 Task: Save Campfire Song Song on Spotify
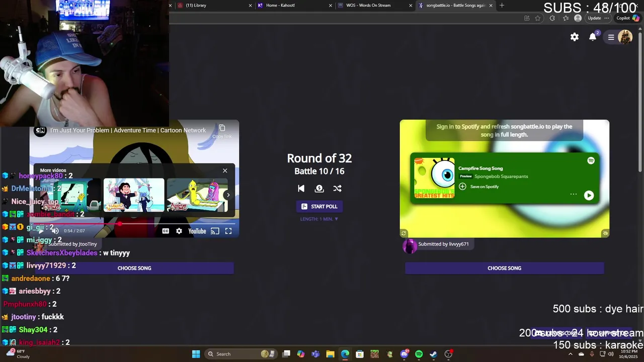[x=478, y=187]
